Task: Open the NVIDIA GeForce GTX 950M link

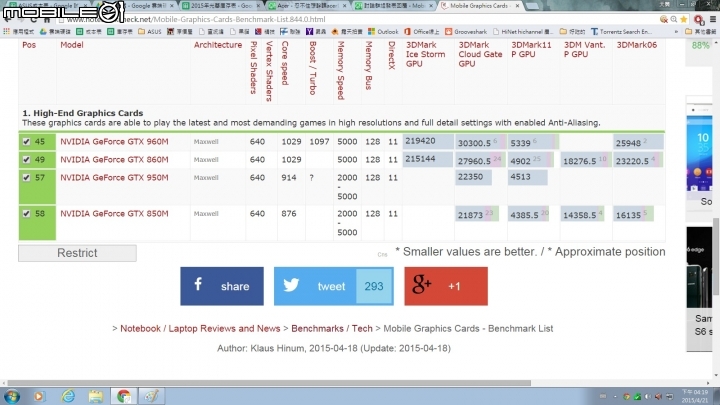Action: click(114, 177)
